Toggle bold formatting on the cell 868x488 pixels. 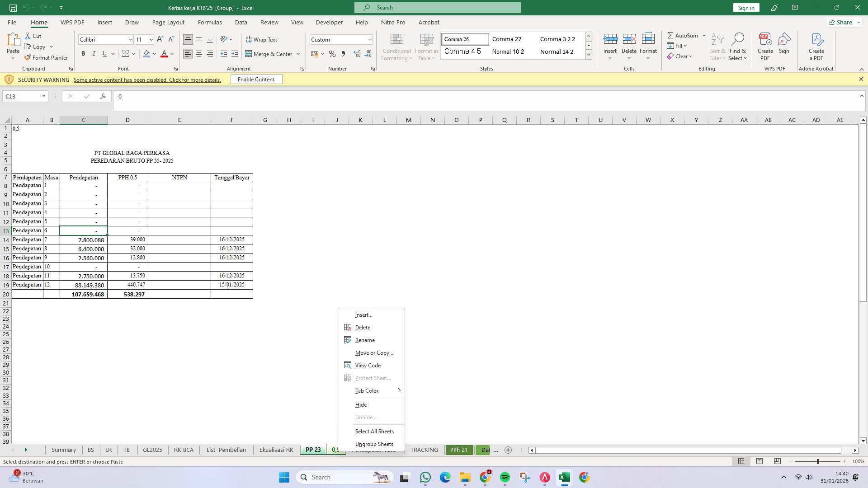pyautogui.click(x=83, y=53)
